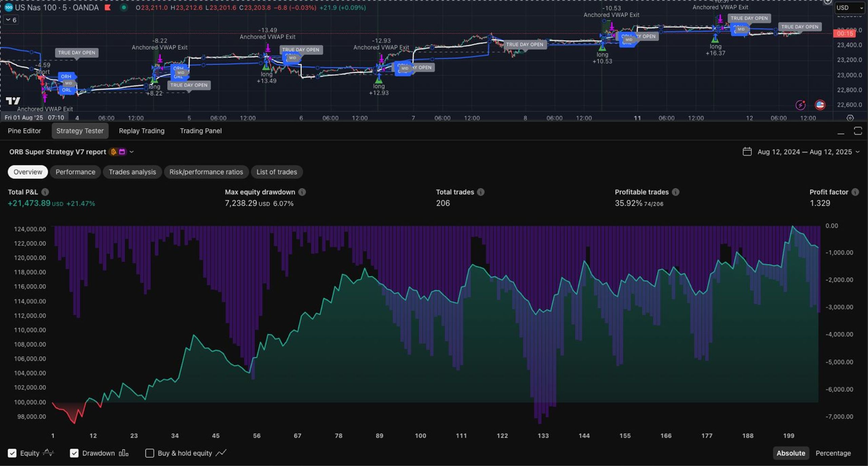Open the chevron menu beside the report title
This screenshot has width=868, height=466.
click(x=132, y=152)
